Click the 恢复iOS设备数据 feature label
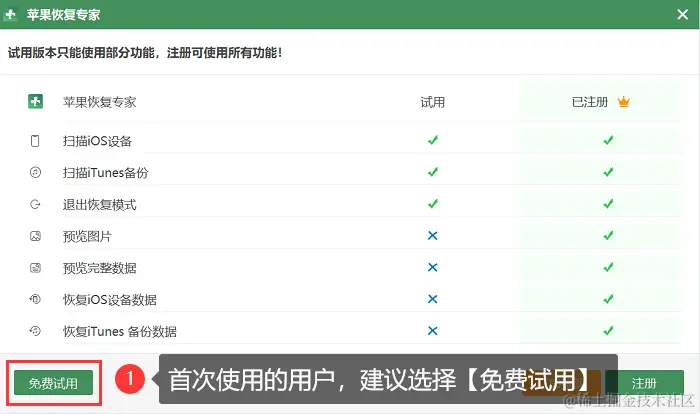 [x=110, y=300]
